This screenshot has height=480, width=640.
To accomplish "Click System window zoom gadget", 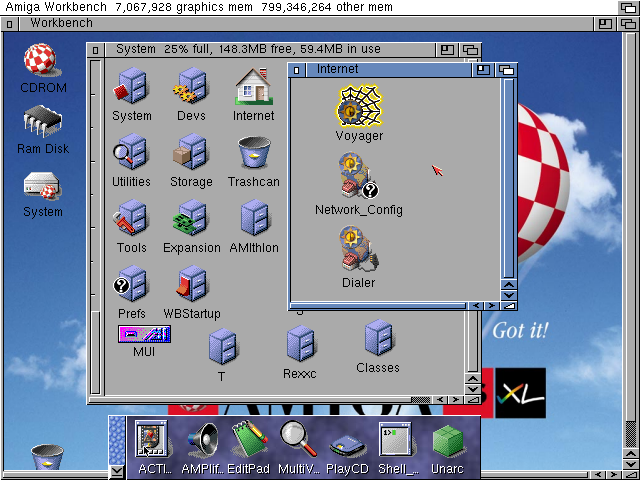I will click(447, 50).
